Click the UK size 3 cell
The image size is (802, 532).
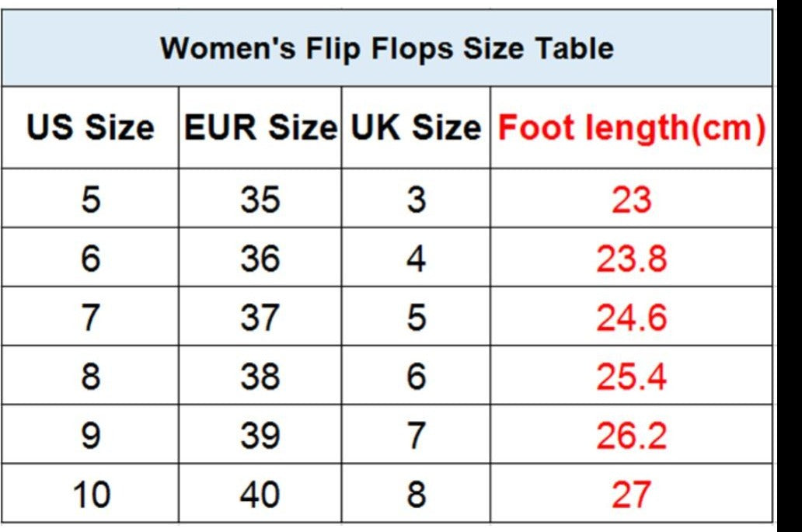pos(416,200)
